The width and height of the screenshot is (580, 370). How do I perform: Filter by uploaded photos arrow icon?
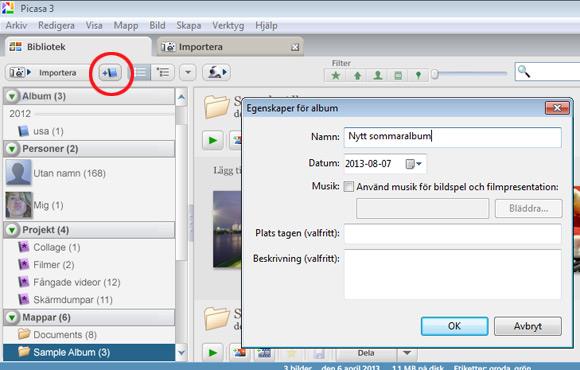click(357, 75)
